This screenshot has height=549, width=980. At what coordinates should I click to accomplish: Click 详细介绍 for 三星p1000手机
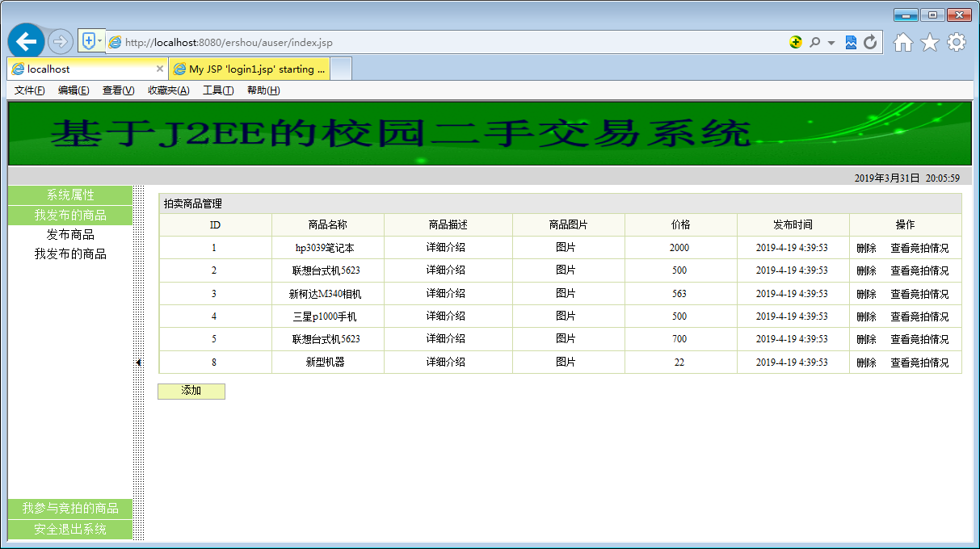tap(446, 316)
